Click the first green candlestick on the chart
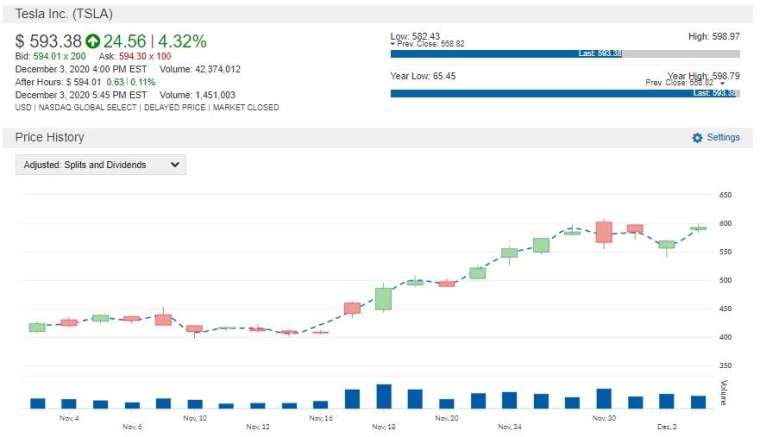This screenshot has height=437, width=760. point(37,328)
